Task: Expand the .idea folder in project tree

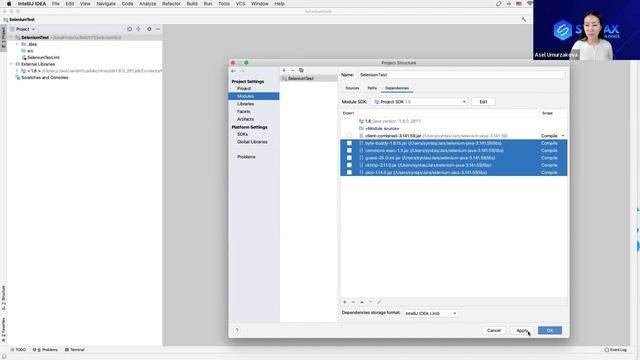Action: click(17, 44)
